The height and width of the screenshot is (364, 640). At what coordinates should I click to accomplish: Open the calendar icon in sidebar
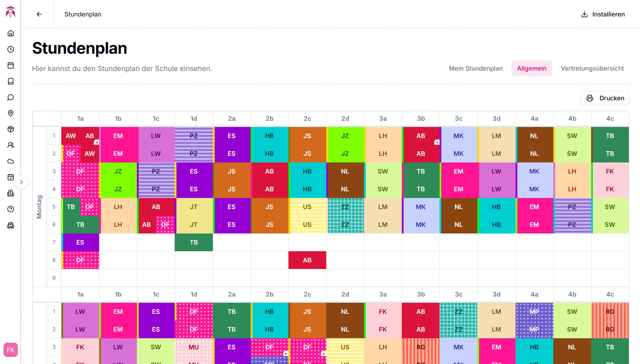[x=10, y=65]
